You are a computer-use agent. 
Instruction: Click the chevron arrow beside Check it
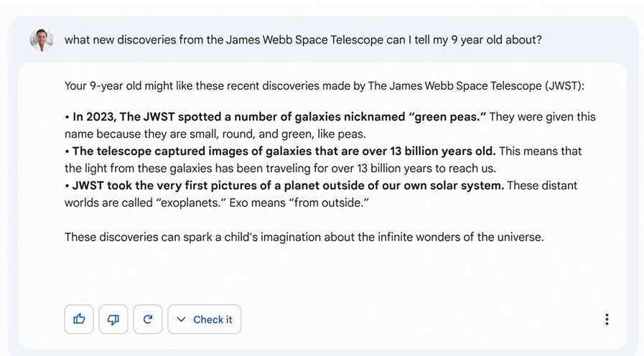coord(181,319)
